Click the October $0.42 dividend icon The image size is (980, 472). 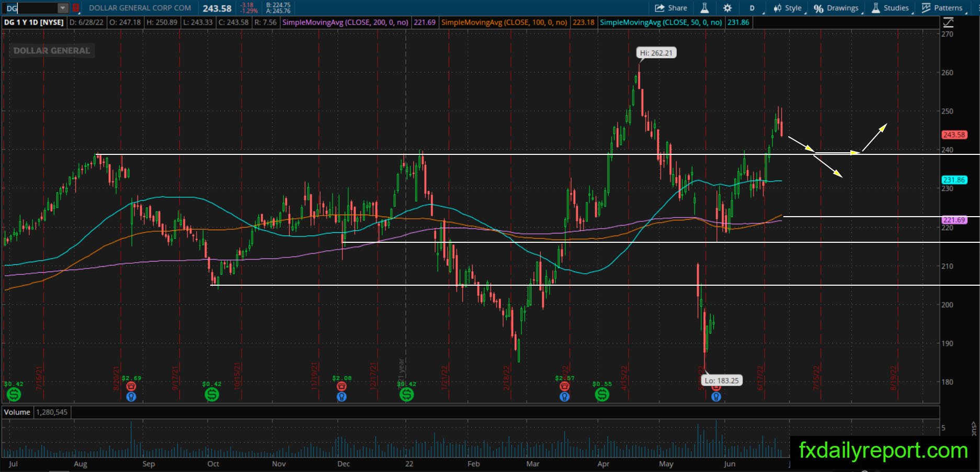[x=212, y=395]
